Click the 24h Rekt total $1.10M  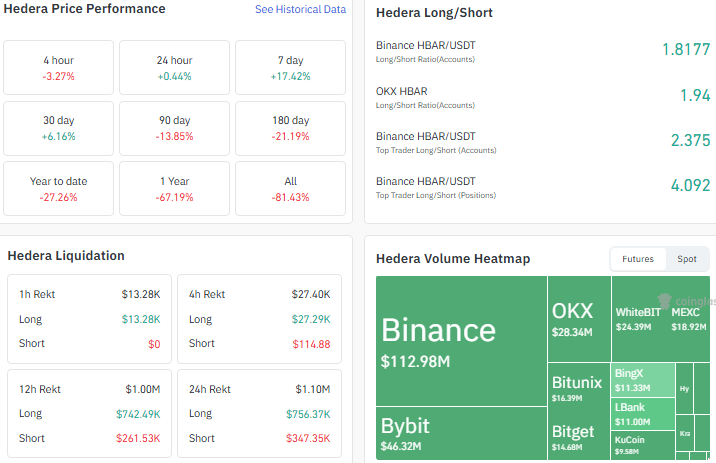[x=313, y=389]
